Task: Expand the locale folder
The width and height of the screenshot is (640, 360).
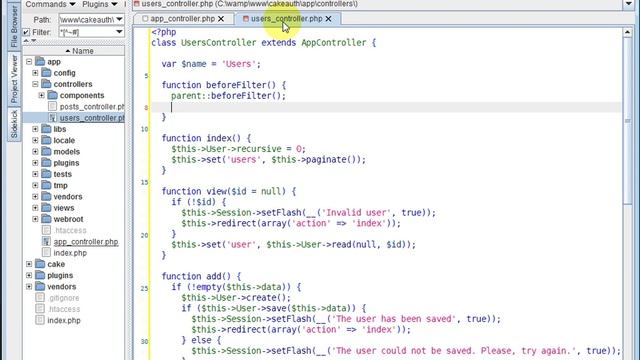Action: 35,140
